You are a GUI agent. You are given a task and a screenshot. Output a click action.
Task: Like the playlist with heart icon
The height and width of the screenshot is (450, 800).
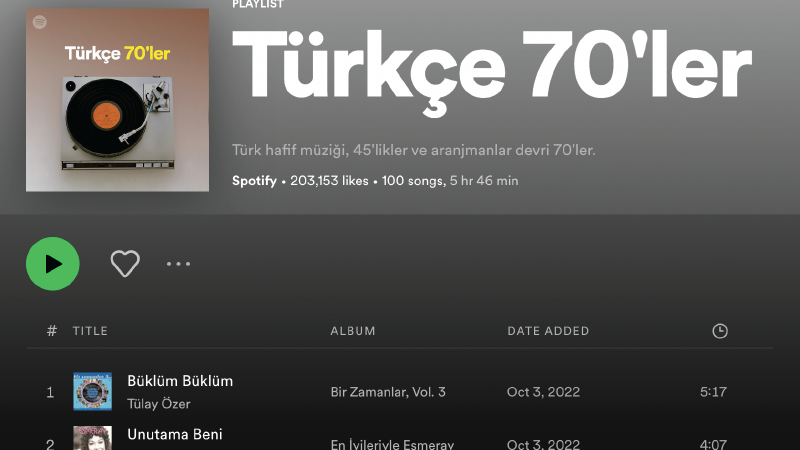[x=125, y=264]
